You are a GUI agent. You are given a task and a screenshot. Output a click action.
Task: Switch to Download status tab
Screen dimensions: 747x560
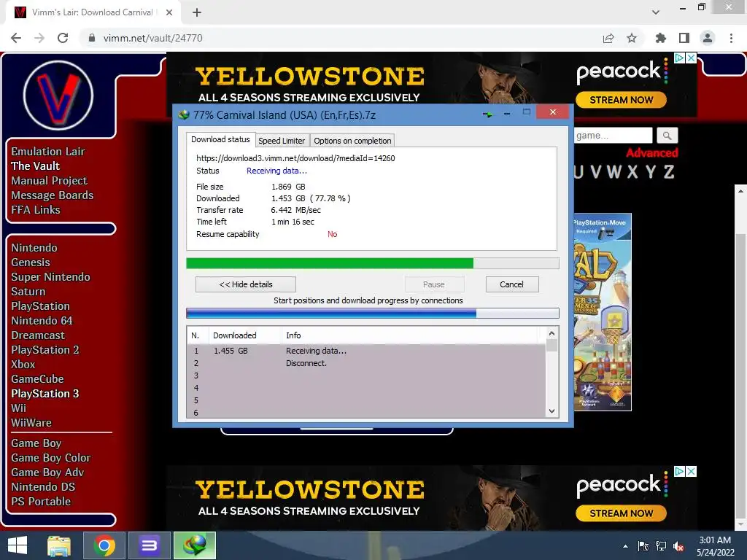click(x=220, y=139)
